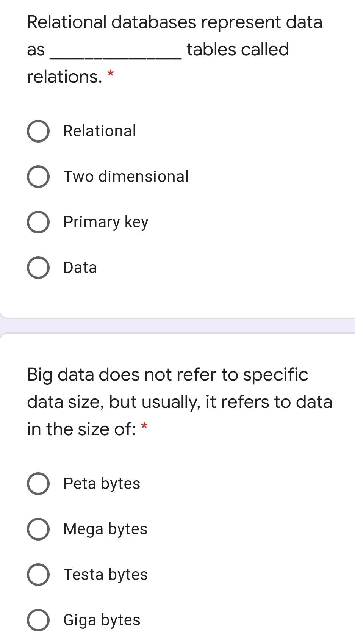Select the "Giga bytes" radio button
Image resolution: width=355 pixels, height=644 pixels.
click(x=38, y=620)
